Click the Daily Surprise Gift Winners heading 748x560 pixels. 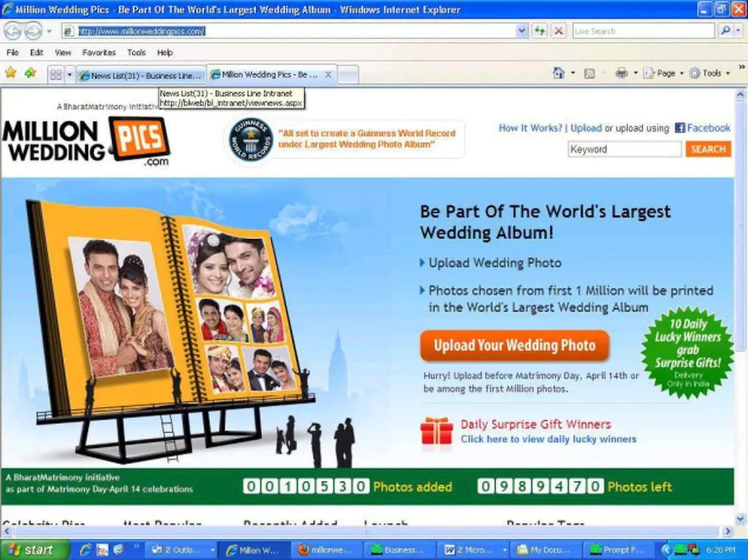(x=535, y=424)
